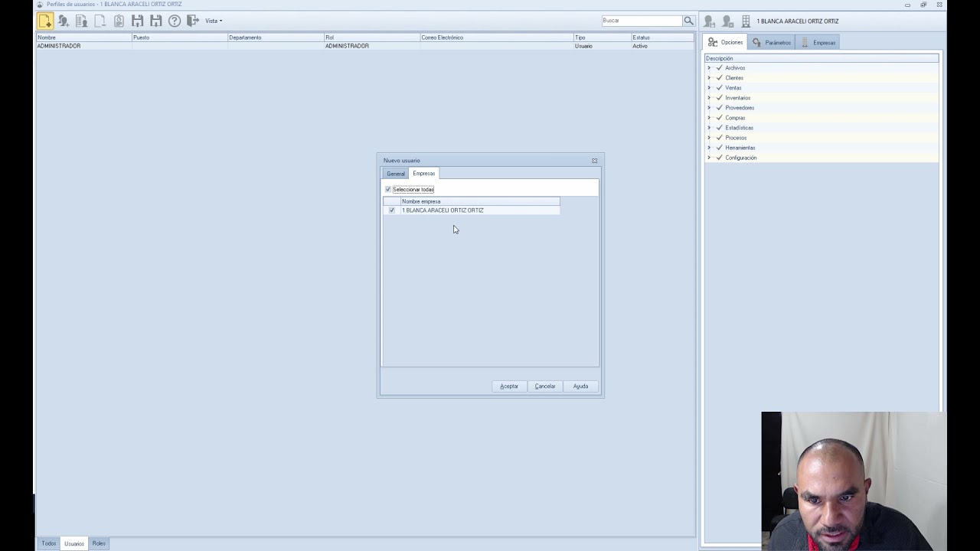Click the Cancelar button

[545, 386]
